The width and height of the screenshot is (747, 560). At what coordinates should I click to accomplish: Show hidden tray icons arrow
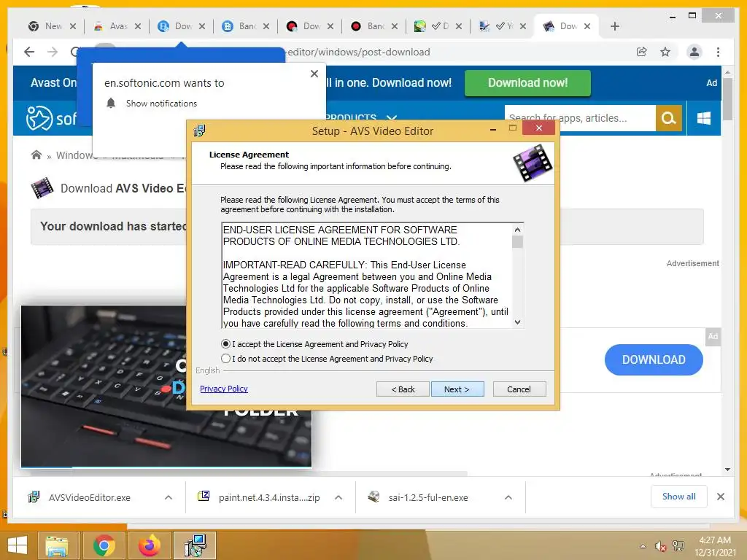pos(643,546)
